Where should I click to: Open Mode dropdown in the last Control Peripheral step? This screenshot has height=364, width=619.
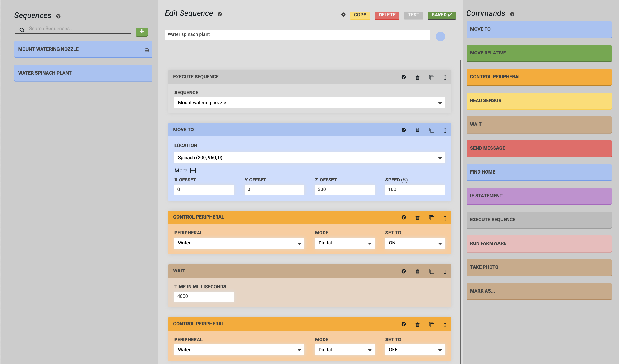pyautogui.click(x=344, y=350)
